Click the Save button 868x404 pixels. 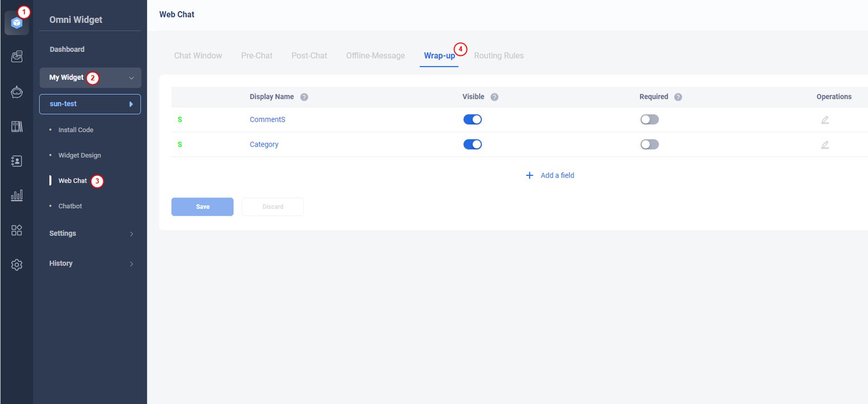(202, 207)
